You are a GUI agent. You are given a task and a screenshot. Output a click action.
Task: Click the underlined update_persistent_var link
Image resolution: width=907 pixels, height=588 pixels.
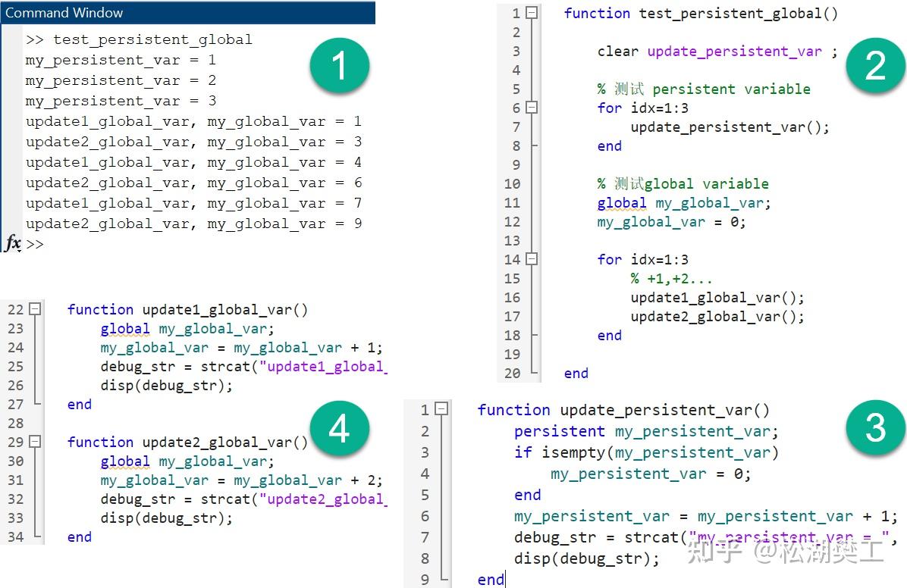coord(733,51)
